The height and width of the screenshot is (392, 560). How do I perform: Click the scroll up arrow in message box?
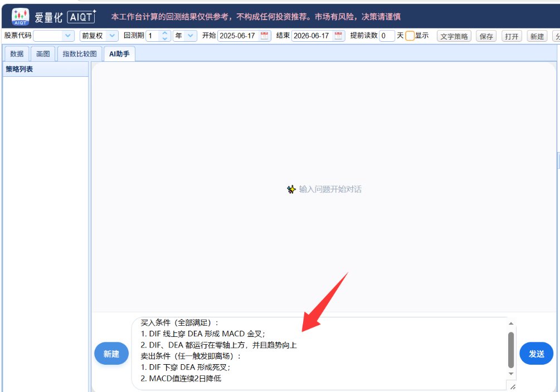[511, 324]
